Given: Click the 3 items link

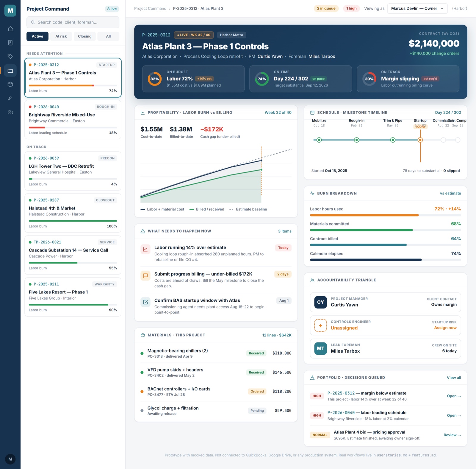Looking at the screenshot, I should (285, 231).
